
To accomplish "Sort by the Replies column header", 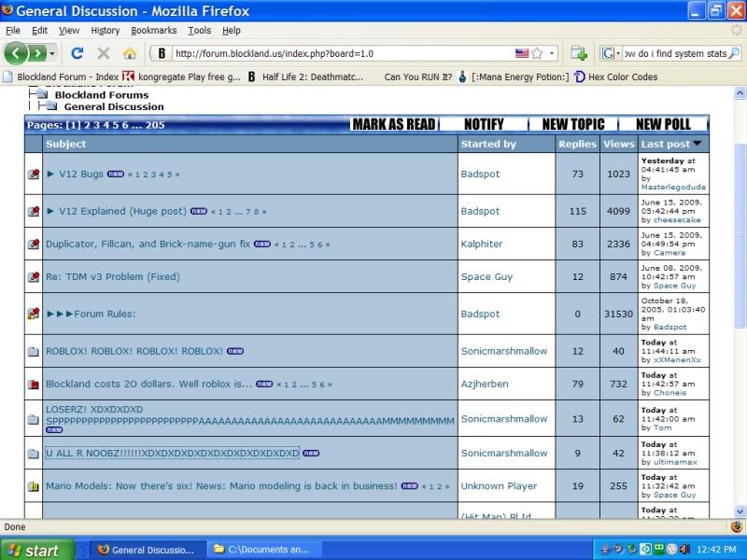I will [x=577, y=144].
